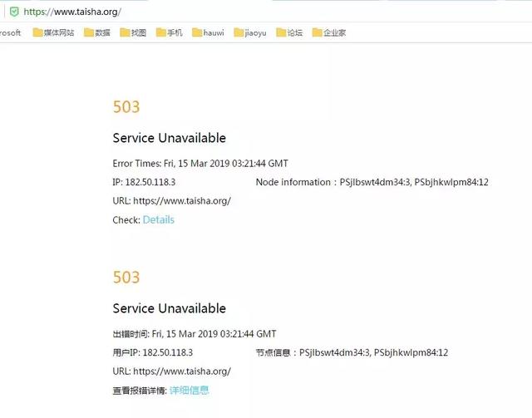
Task: Open the 企业家 bookmark folder
Action: [x=329, y=32]
